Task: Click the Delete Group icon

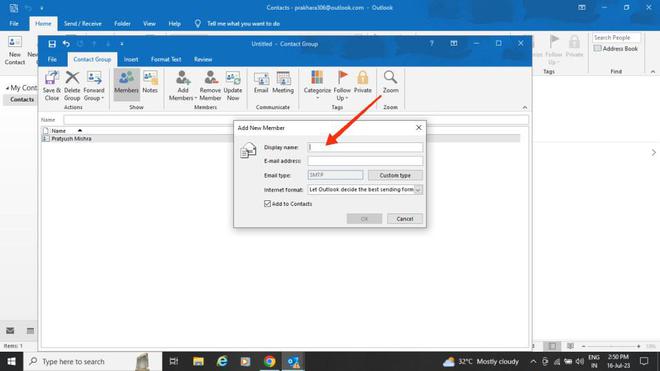Action: pos(72,86)
